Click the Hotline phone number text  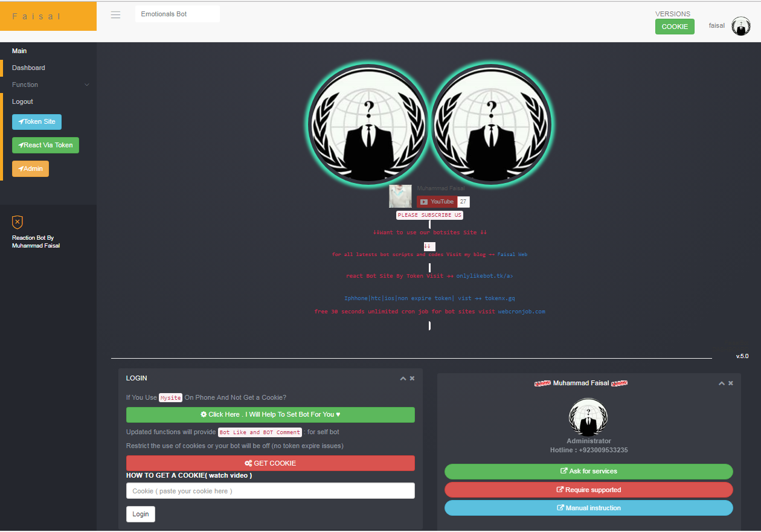point(589,450)
